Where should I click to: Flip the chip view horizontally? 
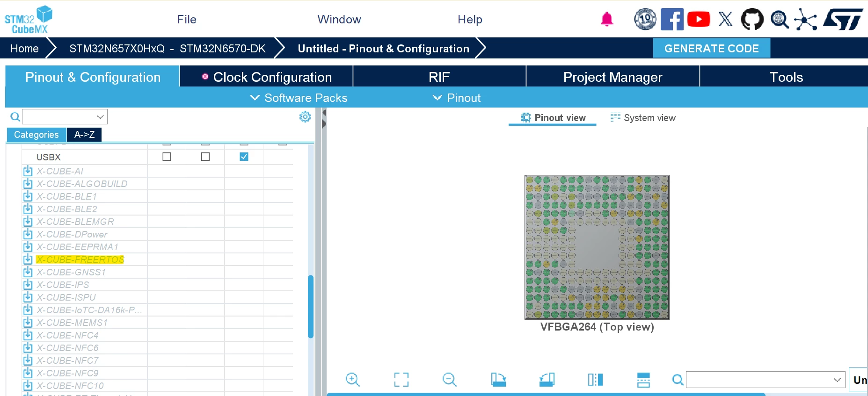tap(595, 380)
